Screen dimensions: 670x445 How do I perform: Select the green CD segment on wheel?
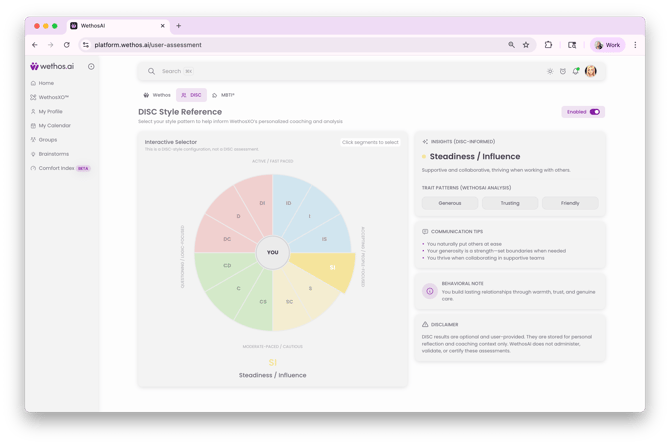click(228, 266)
